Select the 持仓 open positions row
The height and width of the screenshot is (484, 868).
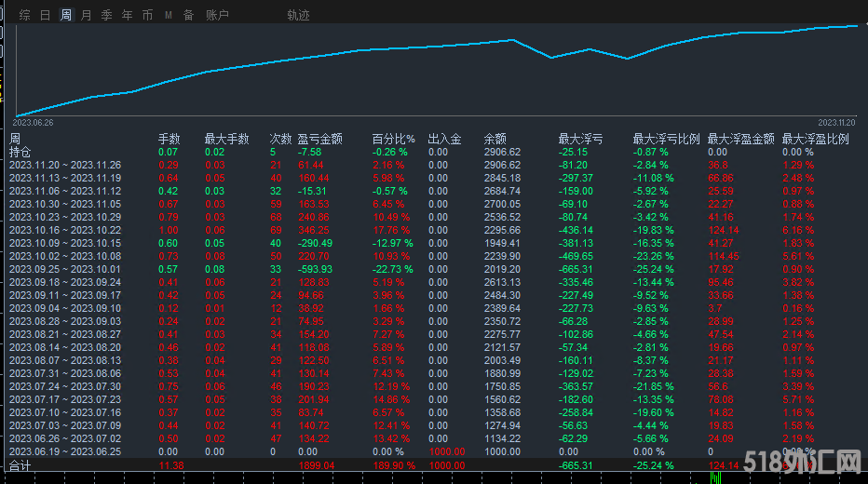point(20,152)
